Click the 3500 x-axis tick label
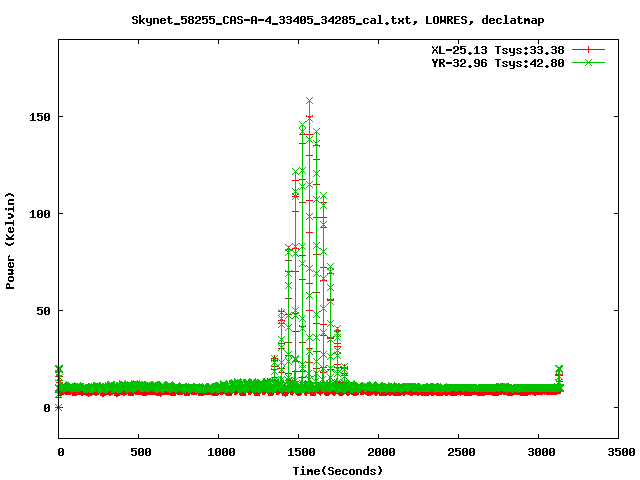Screen dimensions: 640x480 click(x=621, y=452)
